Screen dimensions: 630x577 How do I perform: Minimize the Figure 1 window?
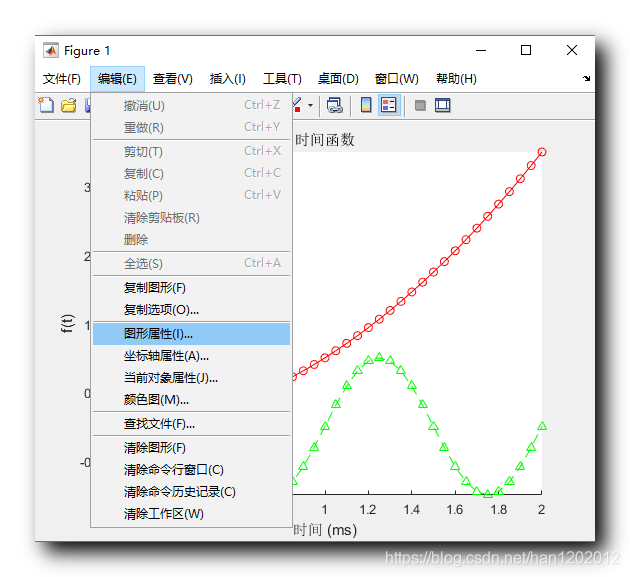click(481, 50)
